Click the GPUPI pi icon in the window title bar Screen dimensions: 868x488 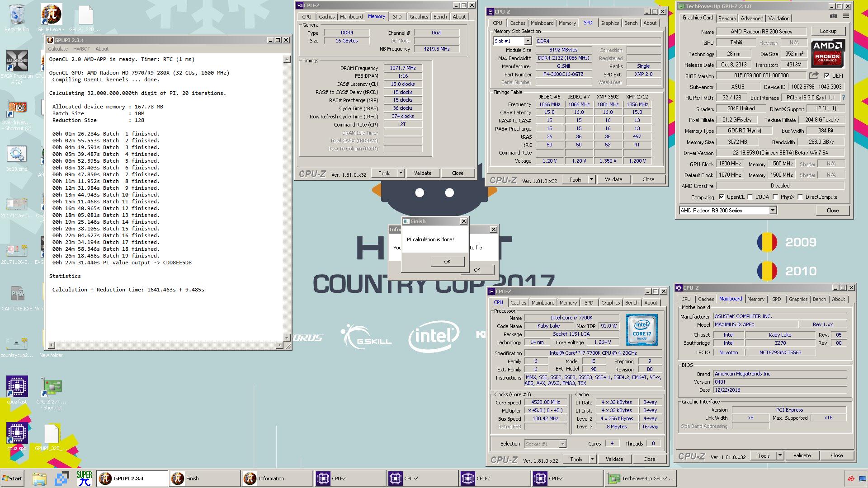[x=50, y=40]
